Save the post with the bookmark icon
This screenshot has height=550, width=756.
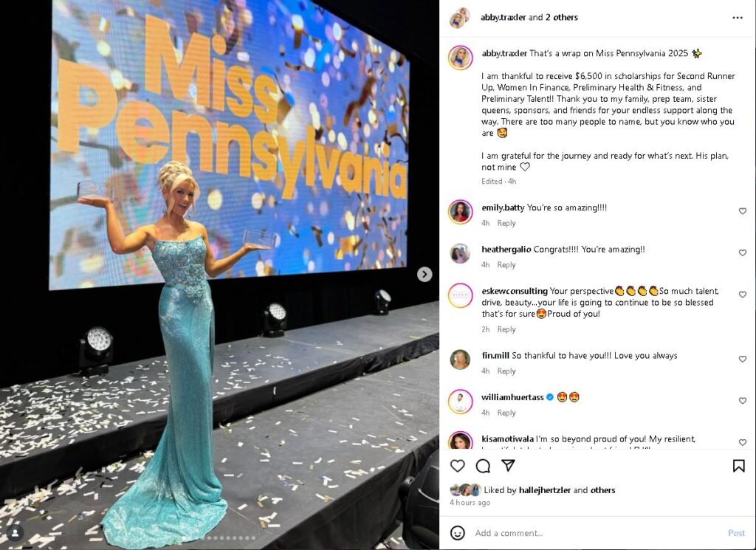pyautogui.click(x=738, y=466)
